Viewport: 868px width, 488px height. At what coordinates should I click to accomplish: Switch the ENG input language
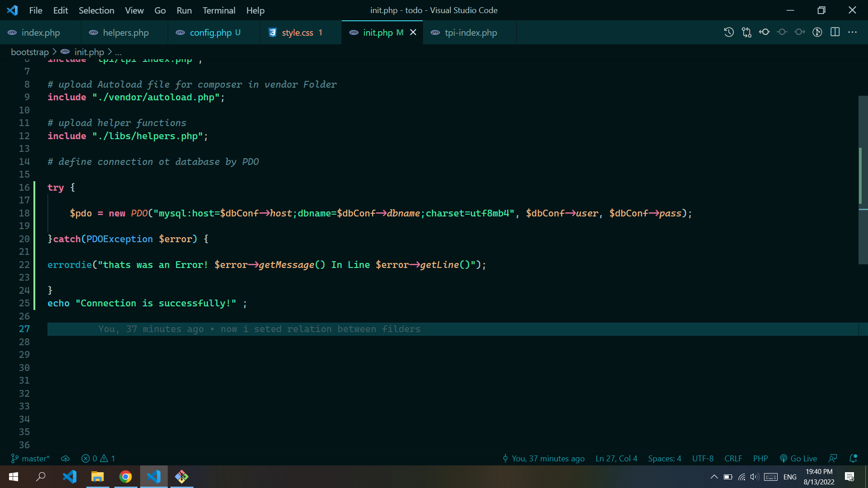pyautogui.click(x=790, y=477)
